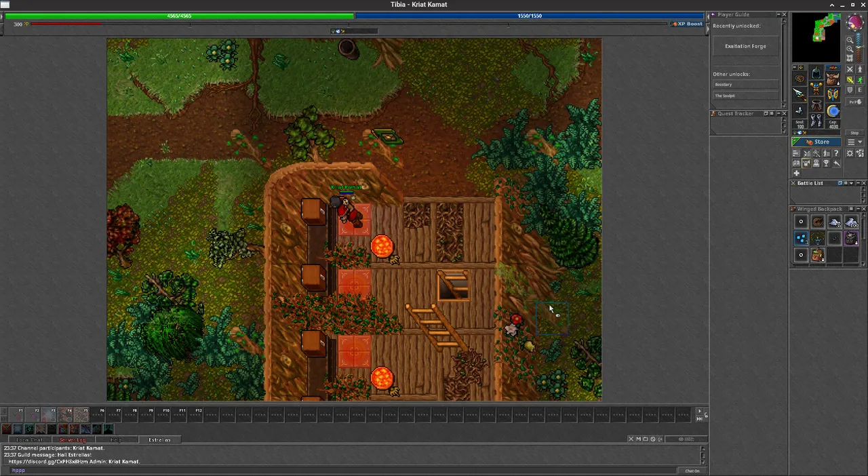
Task: Toggle the Chat On button
Action: (x=692, y=471)
